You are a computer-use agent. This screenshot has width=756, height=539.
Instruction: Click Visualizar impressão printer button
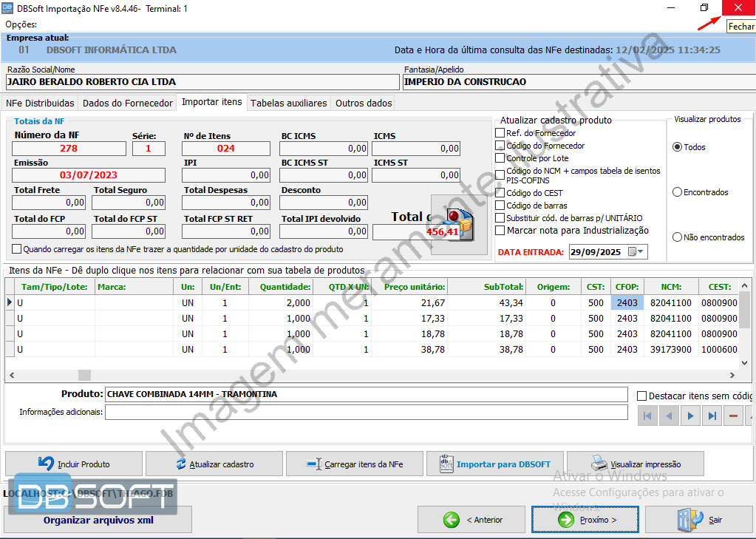[635, 464]
